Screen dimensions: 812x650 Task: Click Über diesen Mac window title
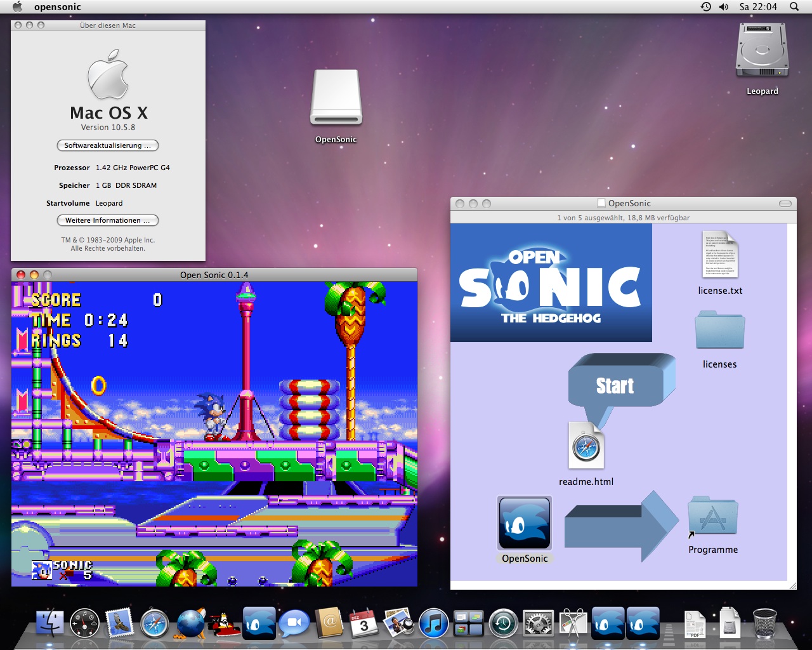(x=108, y=25)
